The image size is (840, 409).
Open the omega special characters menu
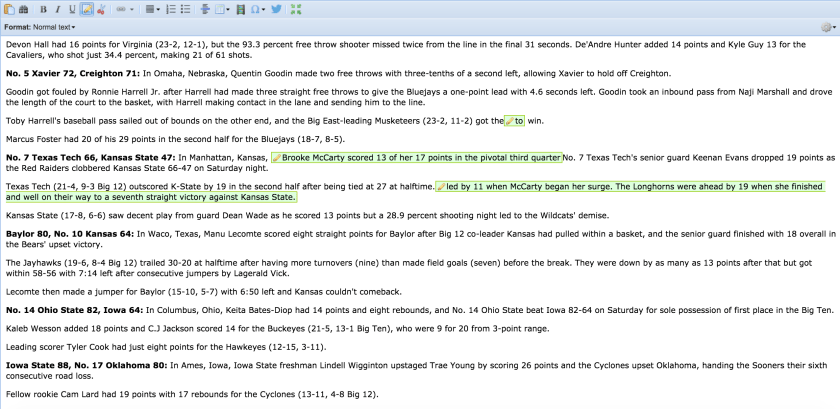pyautogui.click(x=257, y=9)
